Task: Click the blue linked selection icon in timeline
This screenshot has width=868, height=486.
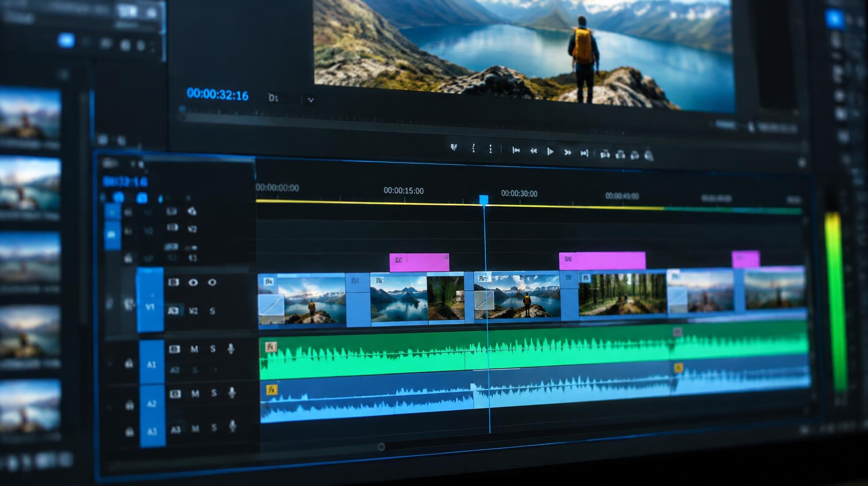Action: (142, 197)
